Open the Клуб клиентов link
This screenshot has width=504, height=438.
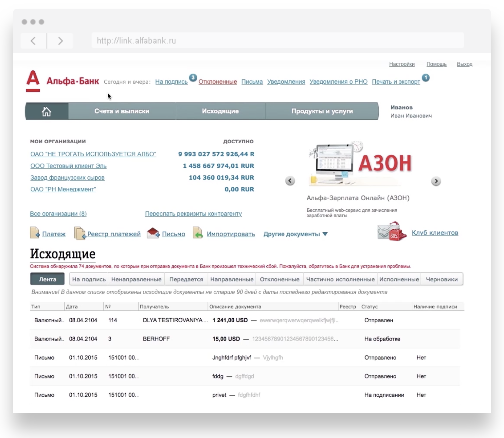pos(435,233)
